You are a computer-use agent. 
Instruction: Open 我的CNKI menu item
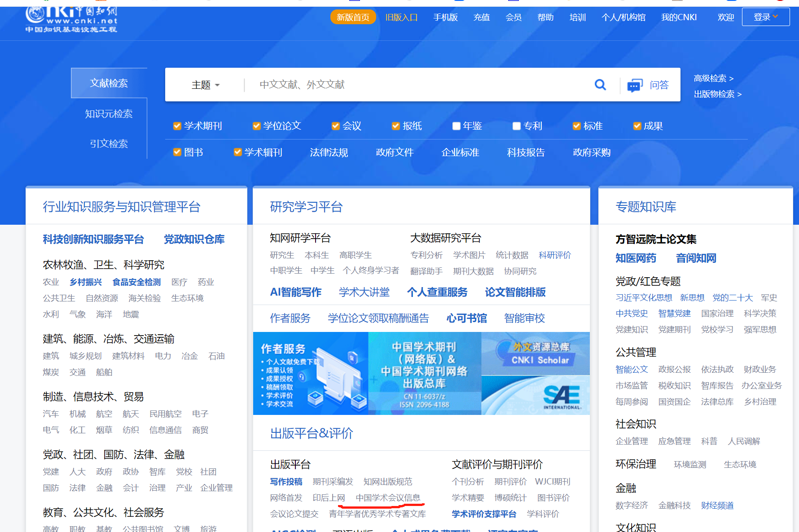(x=679, y=17)
